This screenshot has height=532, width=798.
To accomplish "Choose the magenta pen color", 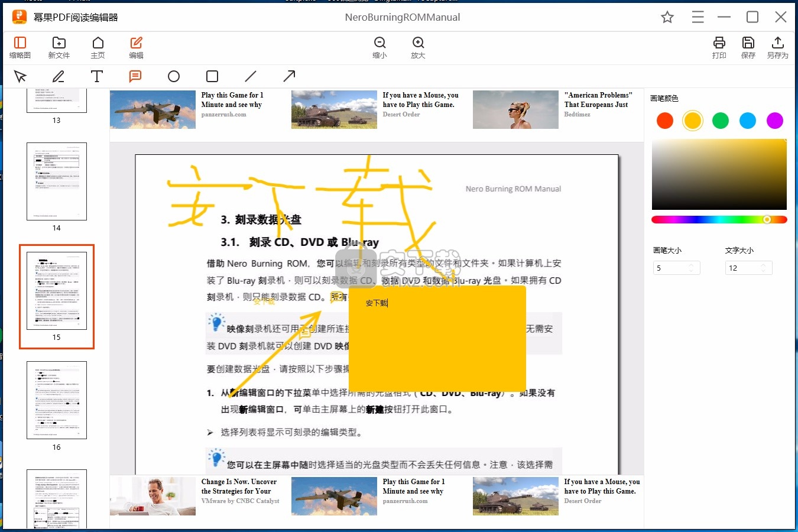I will click(775, 121).
